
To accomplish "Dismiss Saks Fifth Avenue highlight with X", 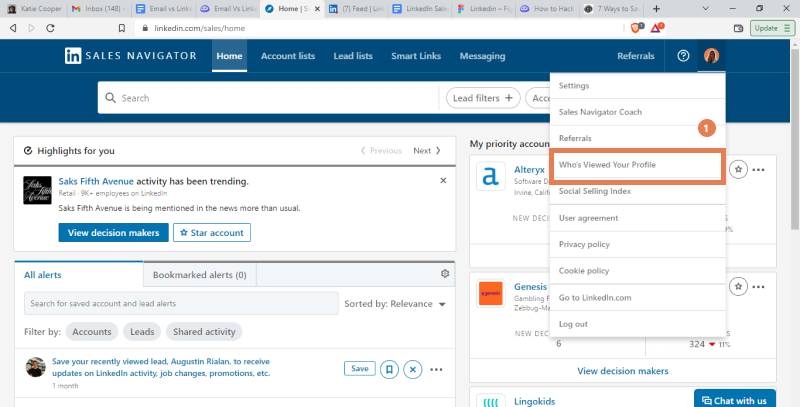I will click(x=443, y=181).
